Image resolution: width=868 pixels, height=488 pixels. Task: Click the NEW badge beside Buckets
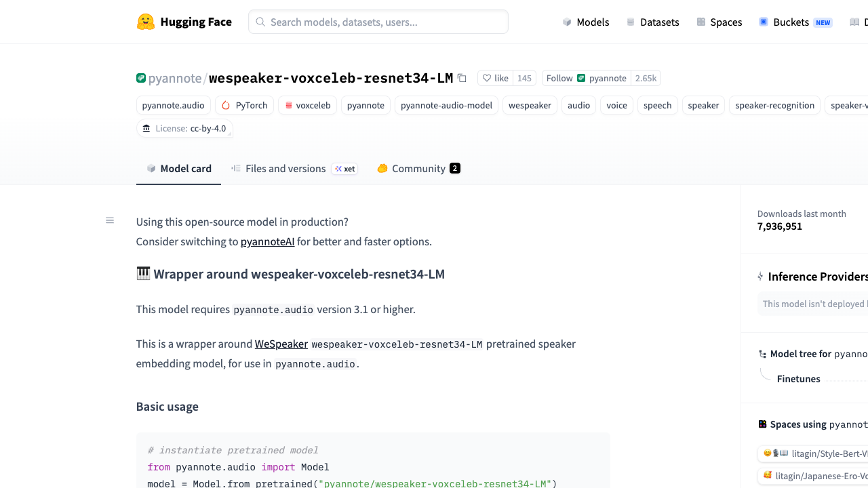pos(823,22)
